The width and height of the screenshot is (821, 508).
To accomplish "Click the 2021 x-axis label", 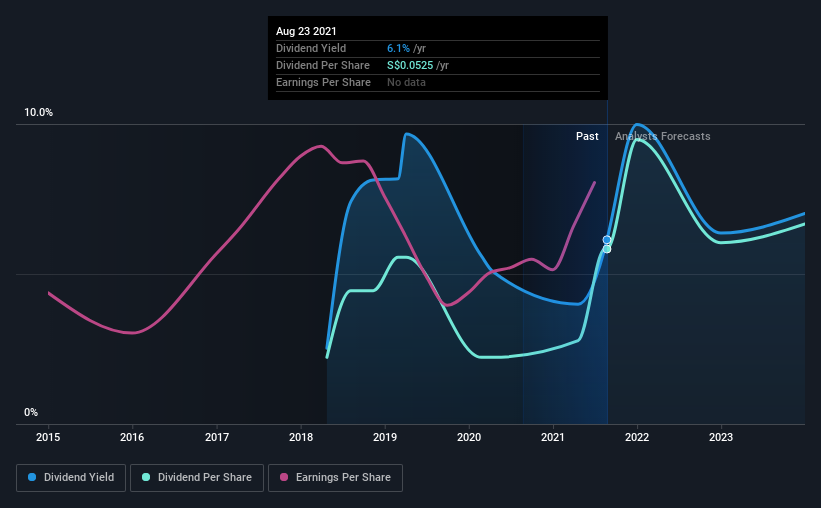I will coord(553,437).
